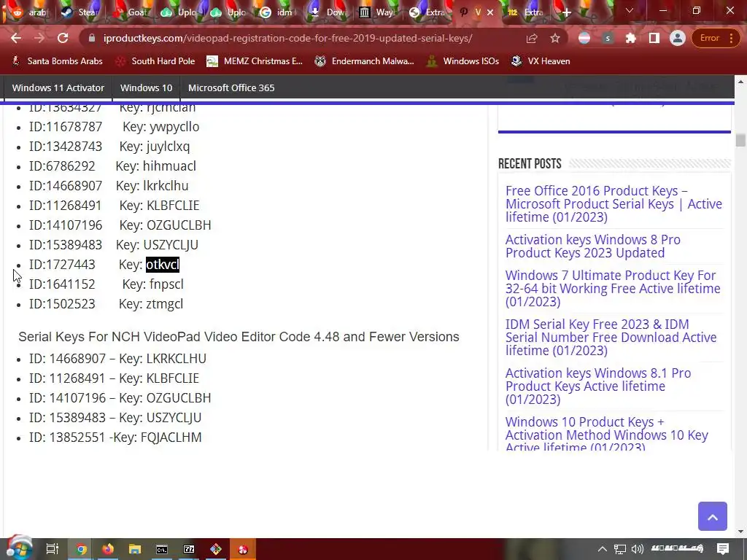Screen dimensions: 747x560
Task: Open Activation keys Windows 8 Pro post
Action: pos(592,246)
